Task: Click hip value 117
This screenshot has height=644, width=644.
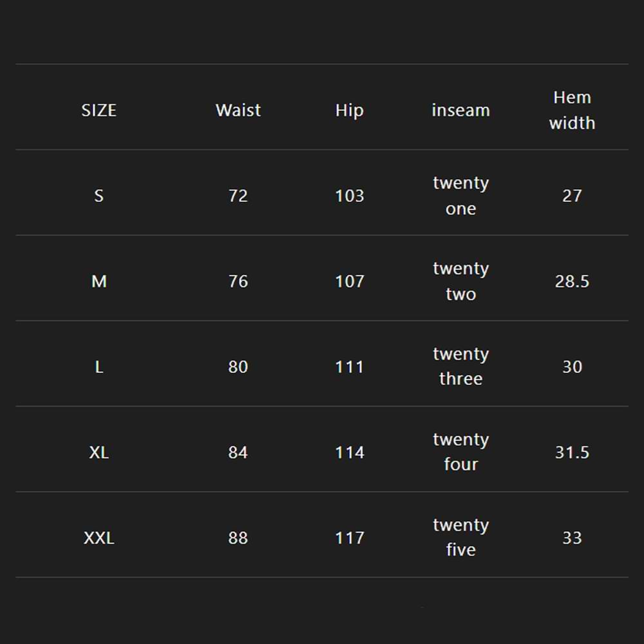Action: point(349,538)
